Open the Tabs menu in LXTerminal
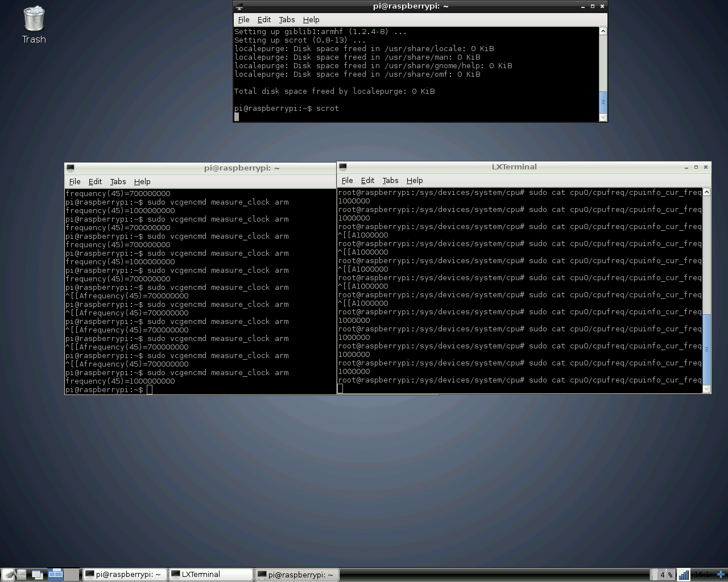 click(x=390, y=180)
